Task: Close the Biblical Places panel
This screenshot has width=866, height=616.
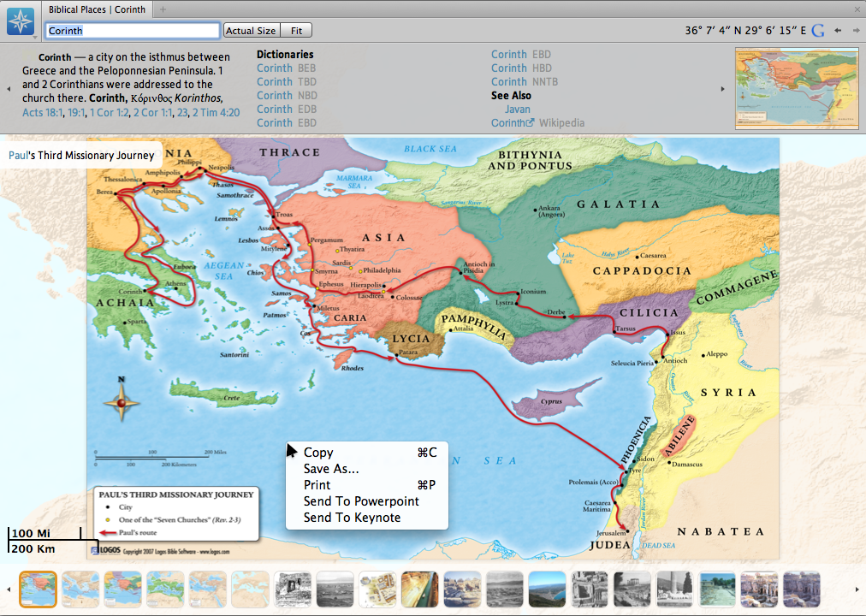Action: (x=857, y=9)
